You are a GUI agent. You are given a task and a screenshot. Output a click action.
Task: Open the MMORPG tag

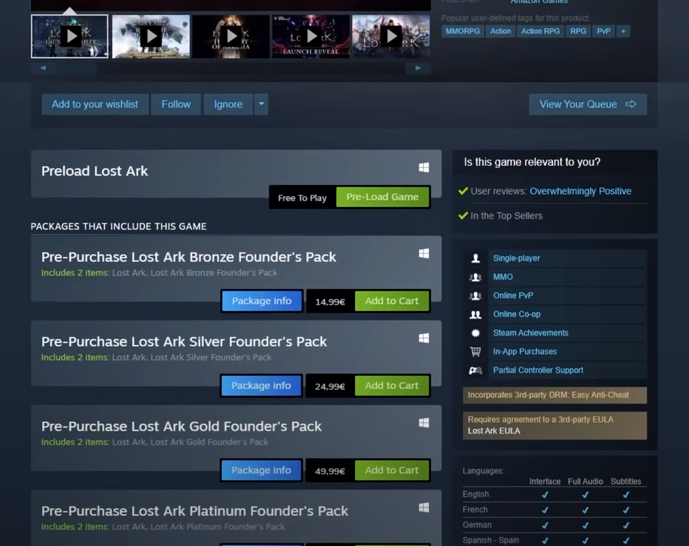pyautogui.click(x=462, y=31)
